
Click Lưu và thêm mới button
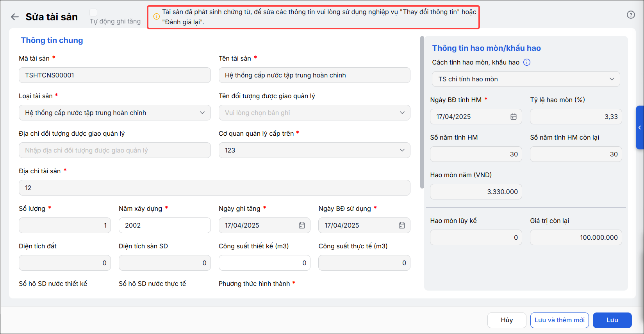[x=560, y=320]
